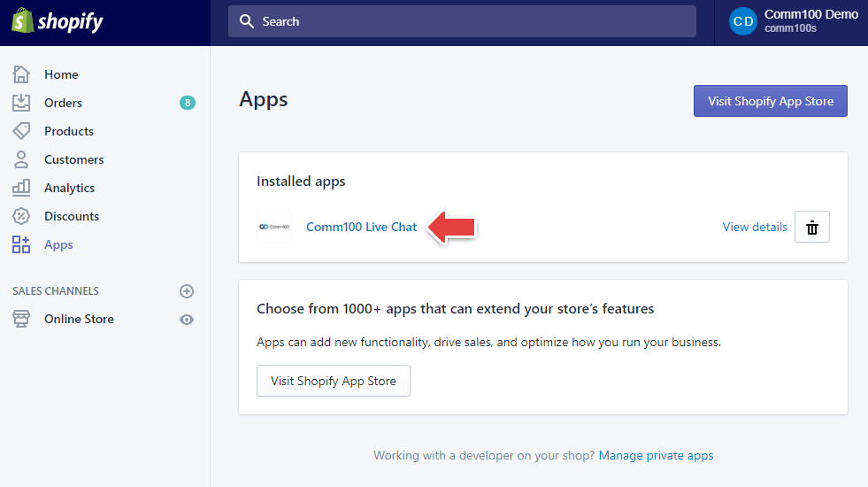Click the outlined Visit Shopify App Store button
This screenshot has height=487, width=868.
pos(334,381)
